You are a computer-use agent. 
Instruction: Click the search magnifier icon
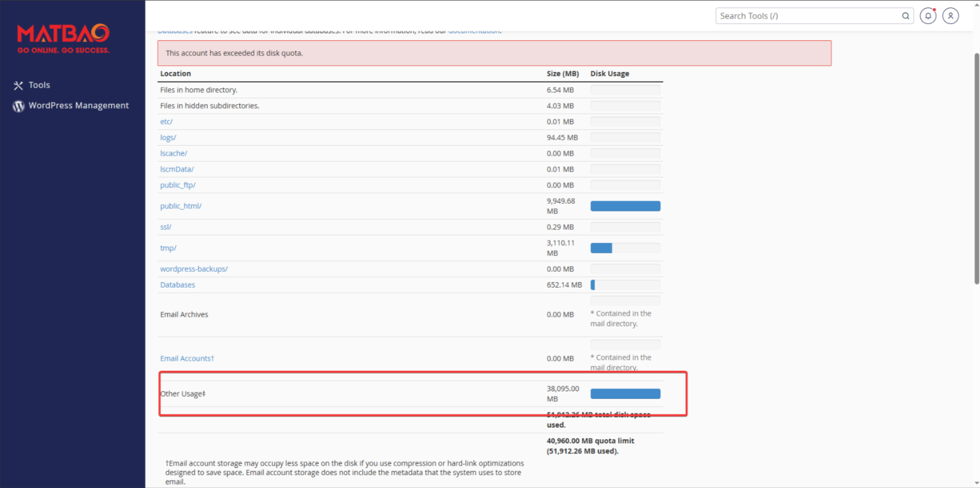tap(906, 16)
